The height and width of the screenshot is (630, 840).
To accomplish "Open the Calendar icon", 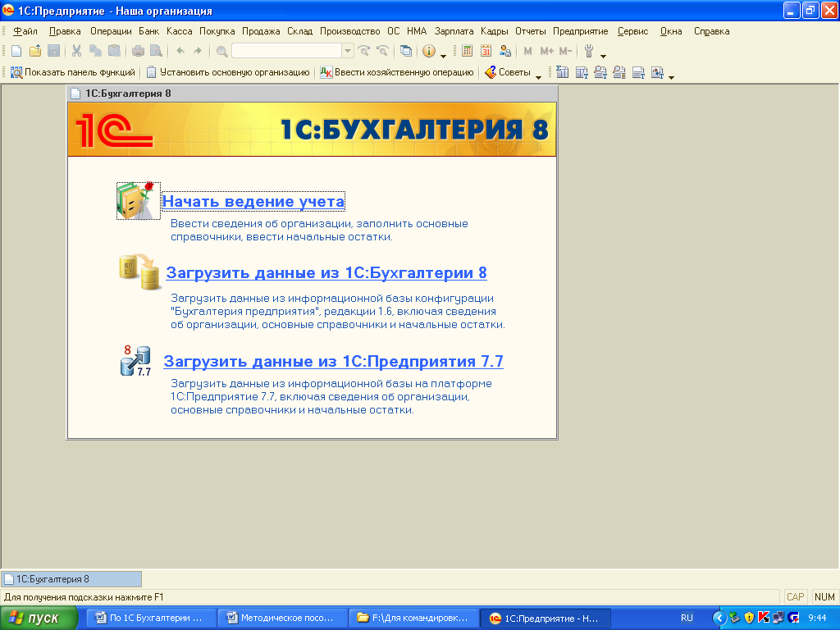I will tap(486, 51).
